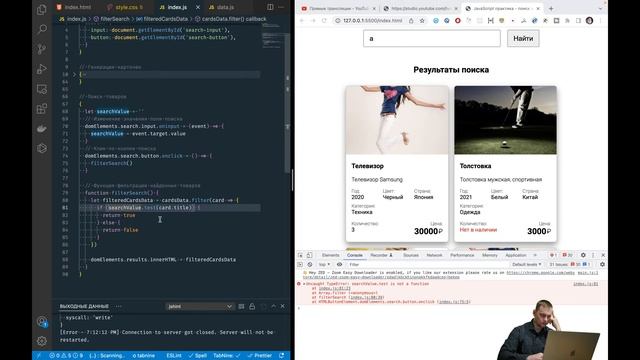Open the Accounts menu in VS Code
The height and width of the screenshot is (360, 640).
coord(42,321)
